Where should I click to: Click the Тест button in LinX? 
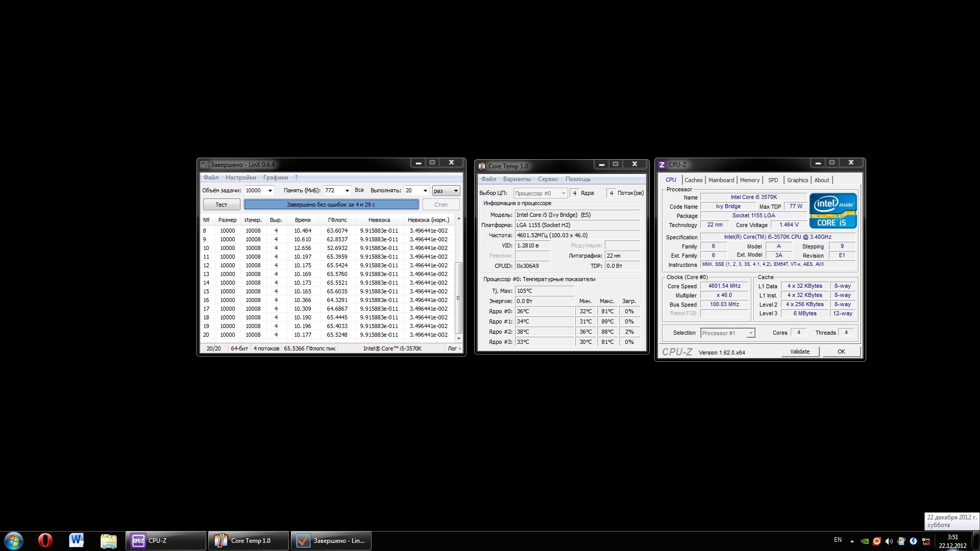[x=222, y=205]
